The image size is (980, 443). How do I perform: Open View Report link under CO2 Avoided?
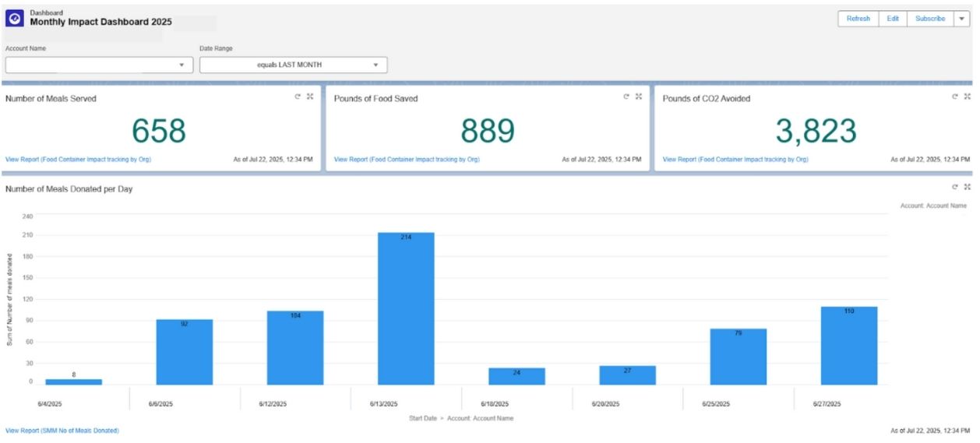(735, 160)
